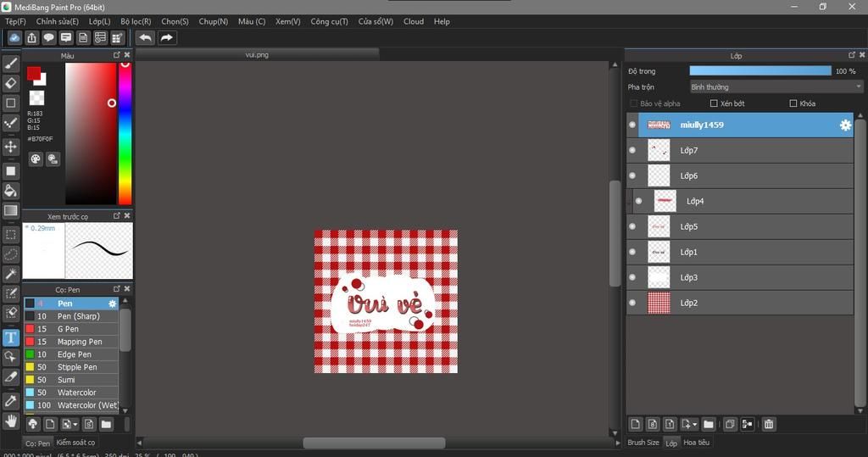Open the Lớp(L) menu
Viewport: 868px width, 457px height.
tap(100, 21)
